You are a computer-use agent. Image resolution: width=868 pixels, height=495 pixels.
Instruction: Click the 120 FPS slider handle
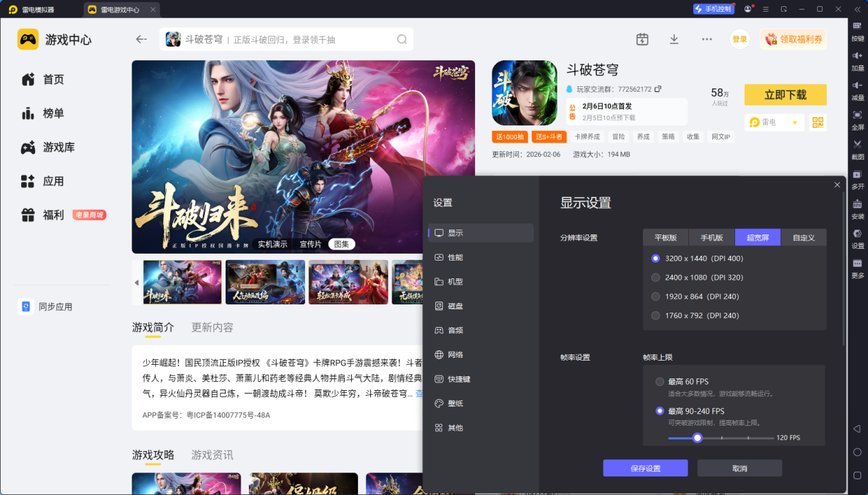[697, 437]
